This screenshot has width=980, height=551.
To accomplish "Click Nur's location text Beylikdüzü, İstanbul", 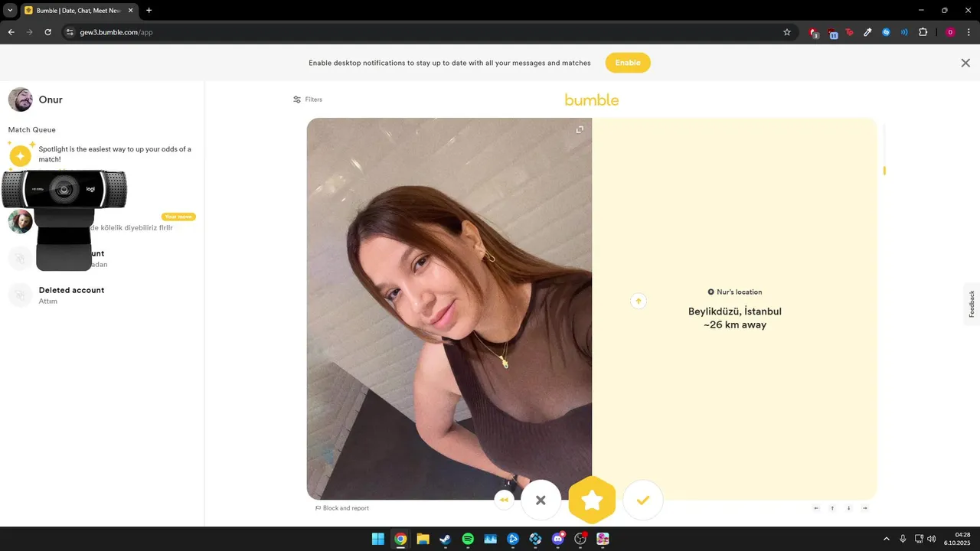I will click(x=735, y=311).
